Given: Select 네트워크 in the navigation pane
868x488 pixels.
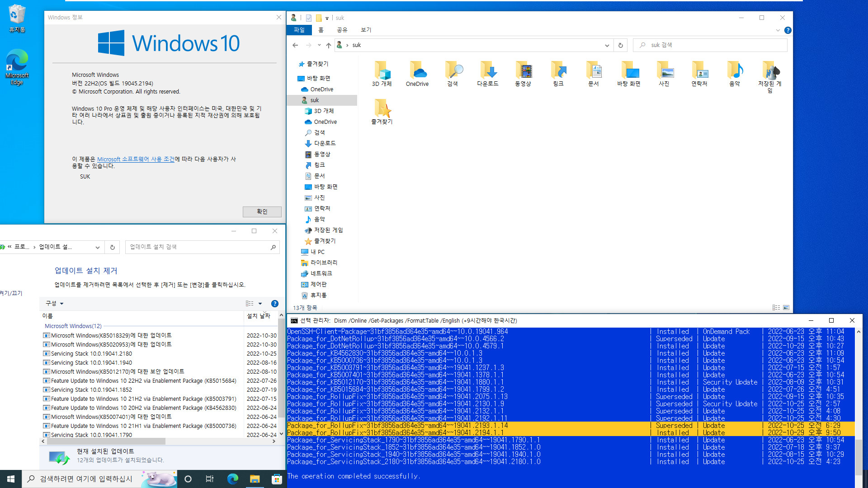Looking at the screenshot, I should point(316,273).
